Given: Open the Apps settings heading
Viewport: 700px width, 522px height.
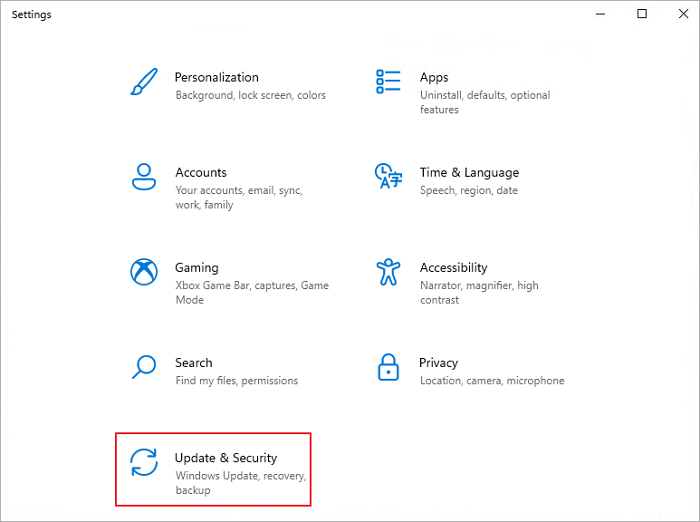Looking at the screenshot, I should (434, 77).
